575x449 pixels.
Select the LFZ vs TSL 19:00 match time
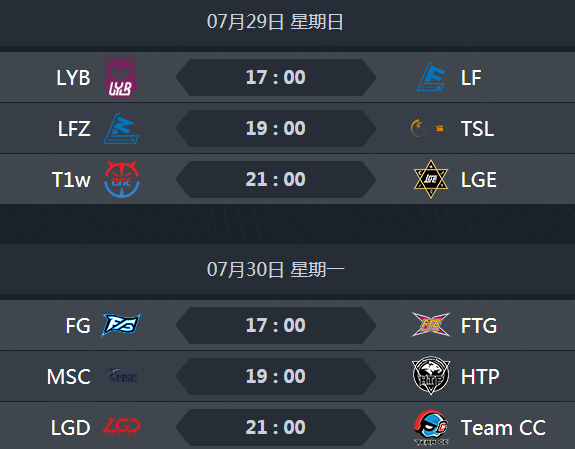coord(276,128)
